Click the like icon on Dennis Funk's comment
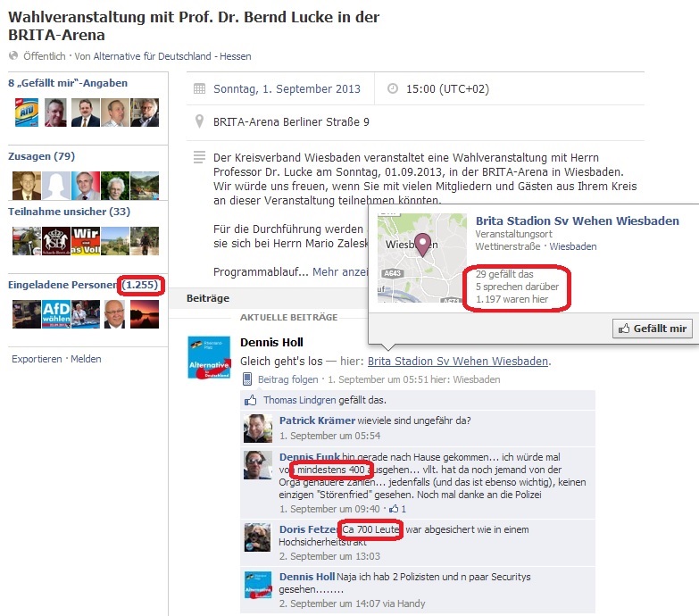 394,509
